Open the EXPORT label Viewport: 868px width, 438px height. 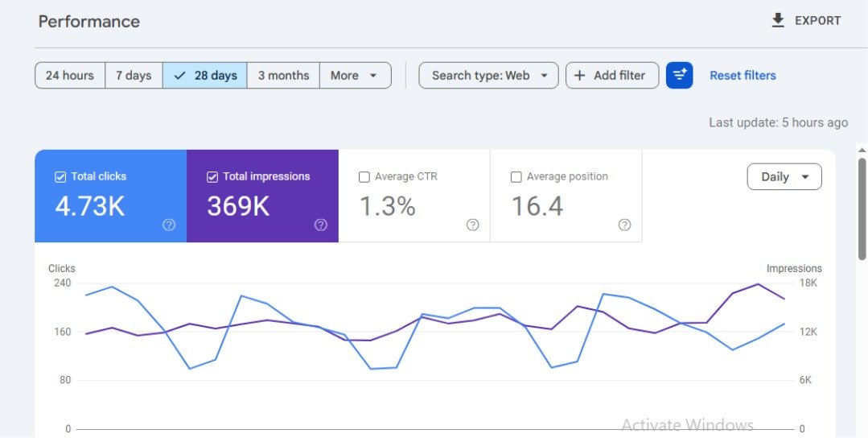click(x=817, y=21)
